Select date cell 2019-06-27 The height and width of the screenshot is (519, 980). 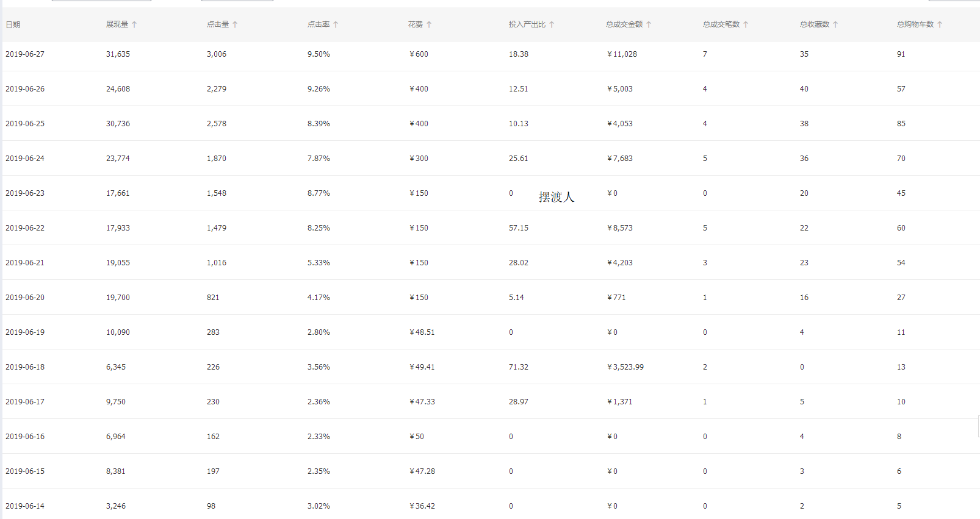tap(25, 54)
